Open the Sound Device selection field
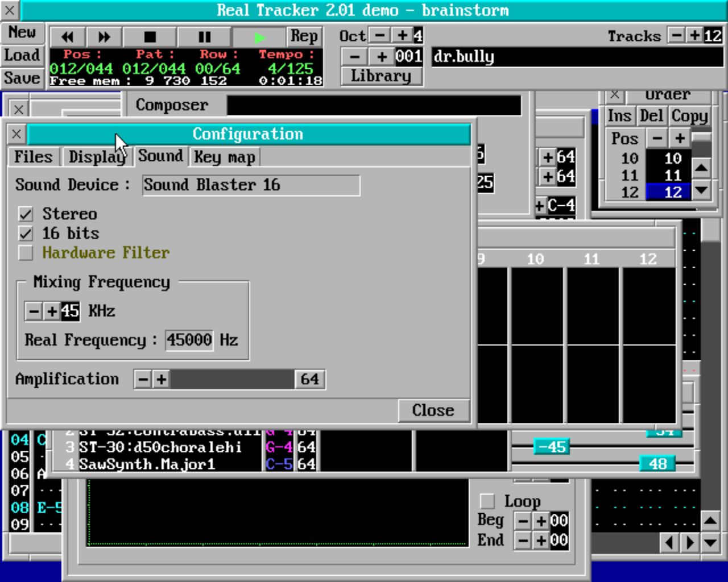Image resolution: width=728 pixels, height=582 pixels. coord(250,185)
